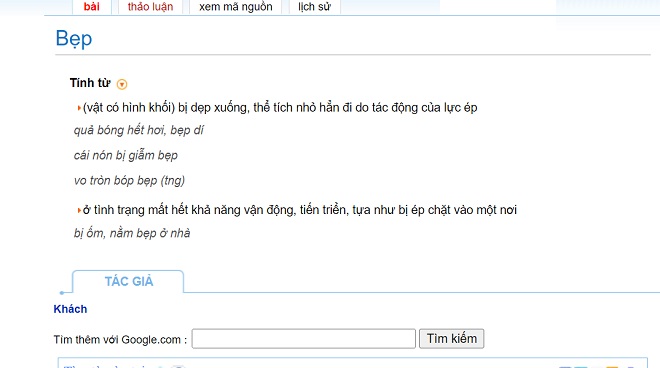Open the 'bài' article tab
This screenshot has height=368, width=660.
92,7
